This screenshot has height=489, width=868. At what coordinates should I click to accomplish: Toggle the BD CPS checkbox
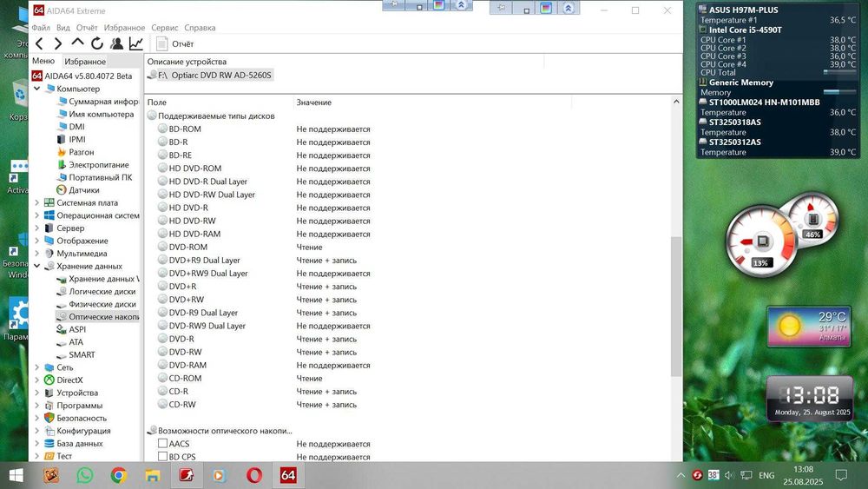pyautogui.click(x=163, y=457)
